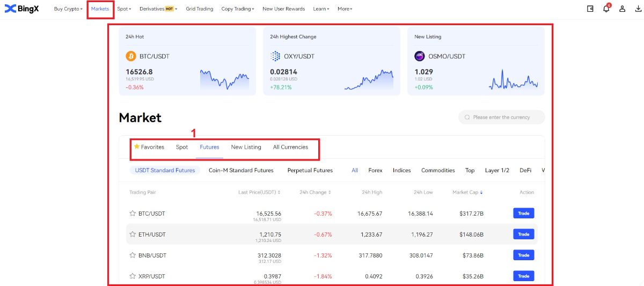The width and height of the screenshot is (644, 286).
Task: Open Grid Trading in header
Action: point(200,9)
